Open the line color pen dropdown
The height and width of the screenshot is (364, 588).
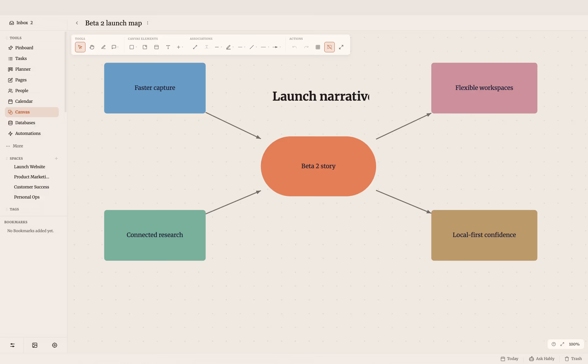coord(230,47)
